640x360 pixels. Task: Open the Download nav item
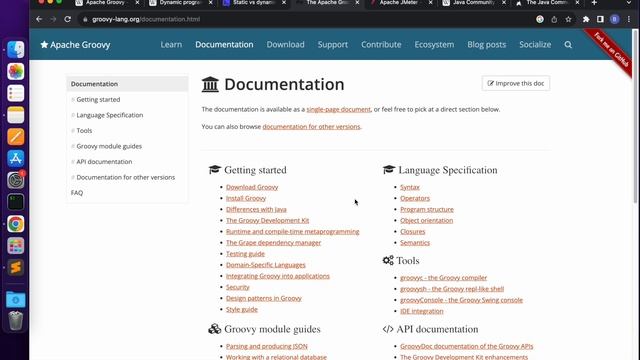(285, 44)
